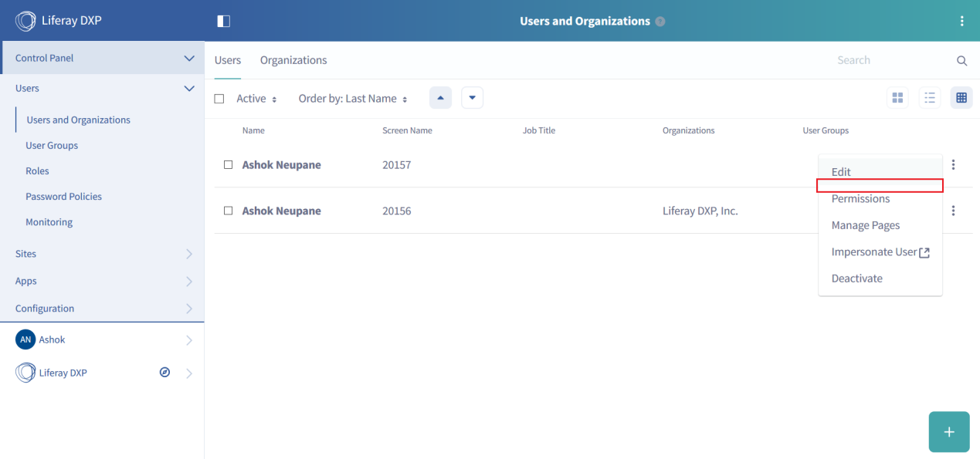Open the User Groups sidebar link
The width and height of the screenshot is (980, 459).
tap(52, 145)
